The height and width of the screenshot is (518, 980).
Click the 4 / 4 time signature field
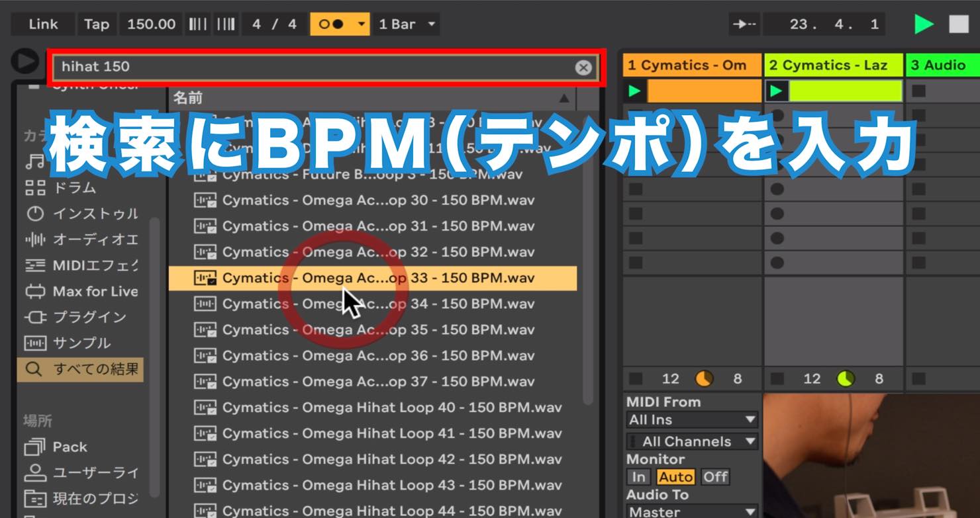[274, 24]
